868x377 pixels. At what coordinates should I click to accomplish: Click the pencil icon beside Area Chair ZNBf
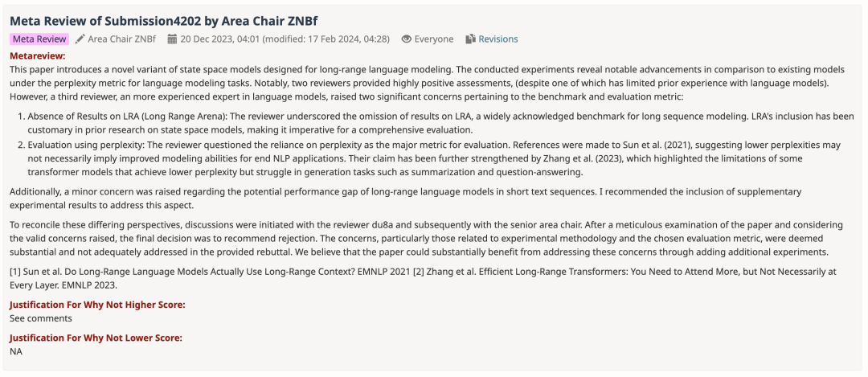point(80,39)
